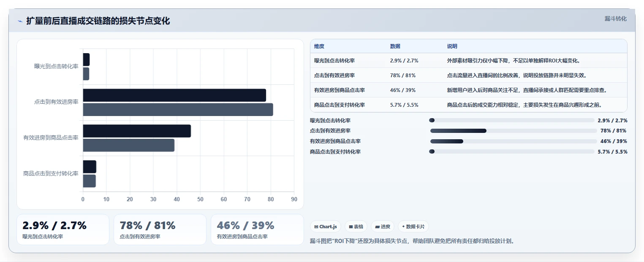Click the 商品点击到支付转化率 cell in the table

(340, 105)
